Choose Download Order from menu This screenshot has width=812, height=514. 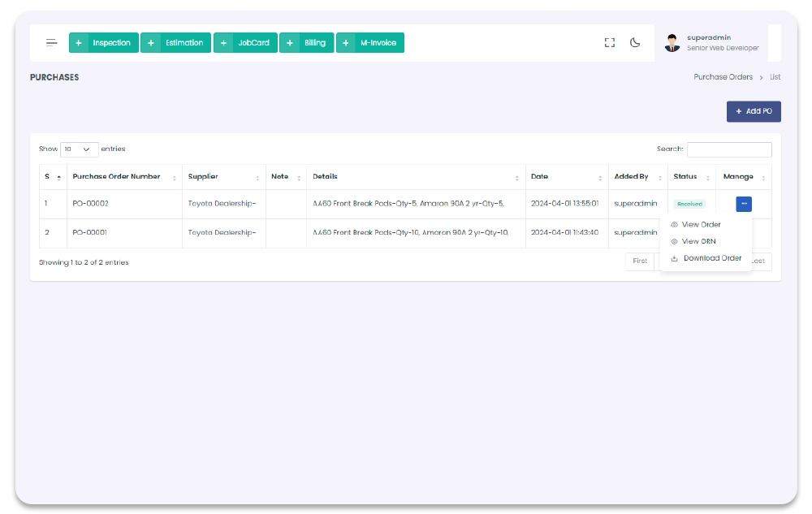[x=711, y=258]
